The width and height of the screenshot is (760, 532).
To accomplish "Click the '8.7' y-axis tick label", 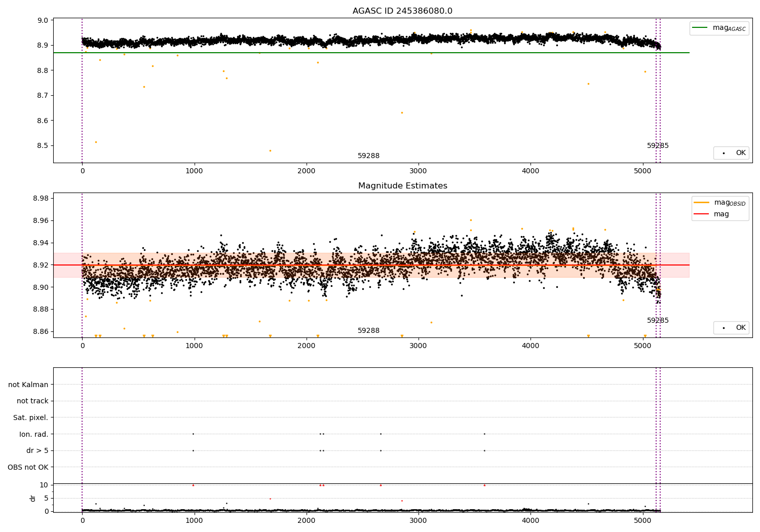I will [x=43, y=96].
